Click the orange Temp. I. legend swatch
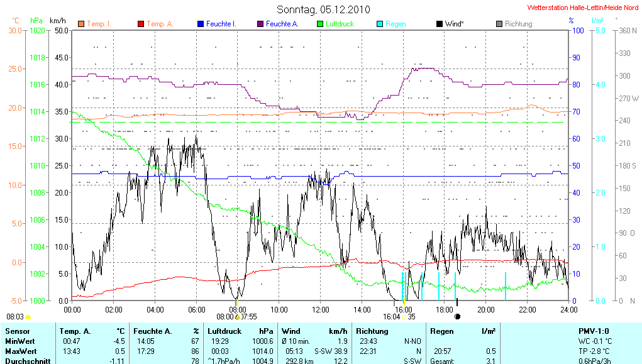This screenshot has height=364, width=642. pyautogui.click(x=81, y=24)
